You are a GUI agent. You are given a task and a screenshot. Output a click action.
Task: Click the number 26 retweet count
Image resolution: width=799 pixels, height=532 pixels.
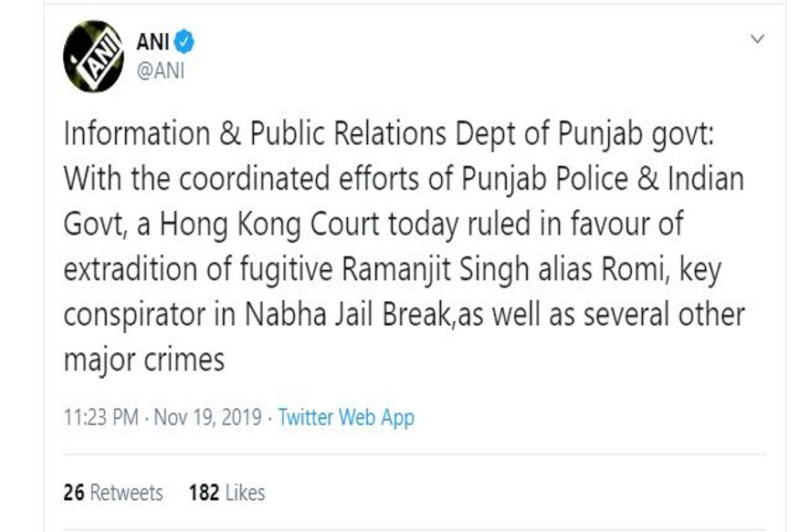tap(74, 493)
